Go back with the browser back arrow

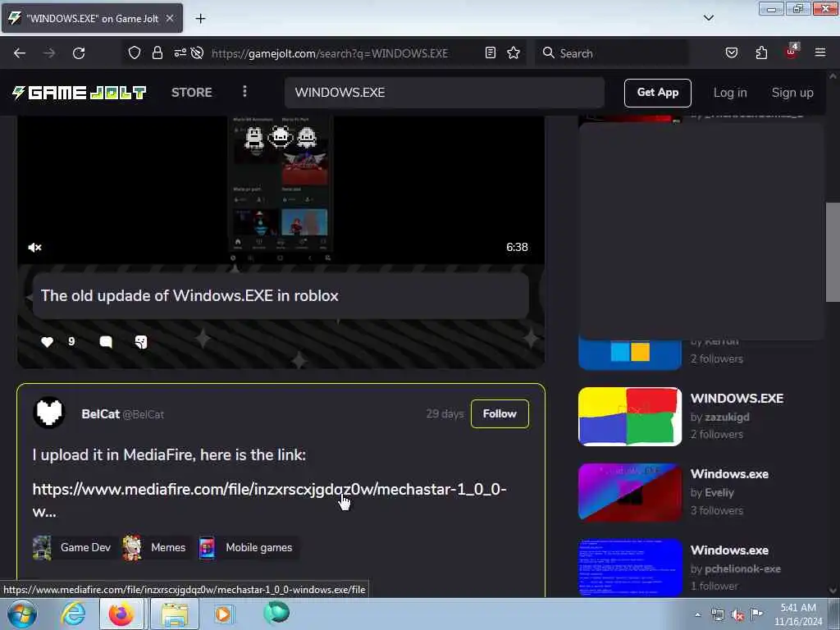point(20,53)
